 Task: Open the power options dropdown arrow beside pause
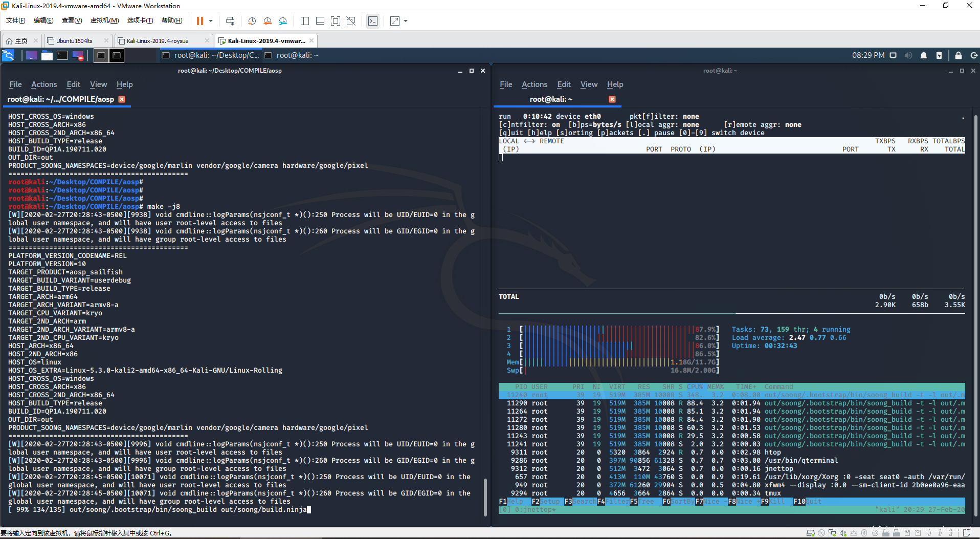(x=211, y=21)
